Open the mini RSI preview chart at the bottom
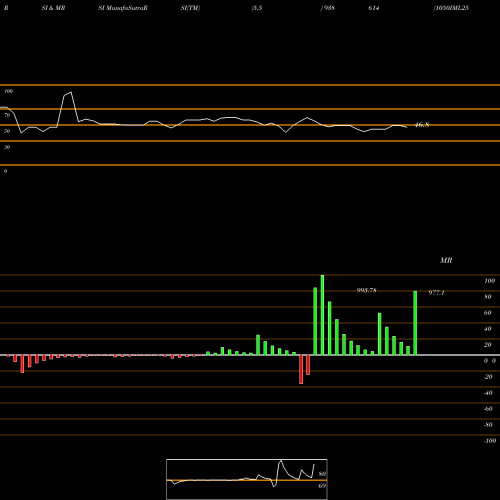Image resolution: width=500 pixels, height=500 pixels. click(247, 479)
